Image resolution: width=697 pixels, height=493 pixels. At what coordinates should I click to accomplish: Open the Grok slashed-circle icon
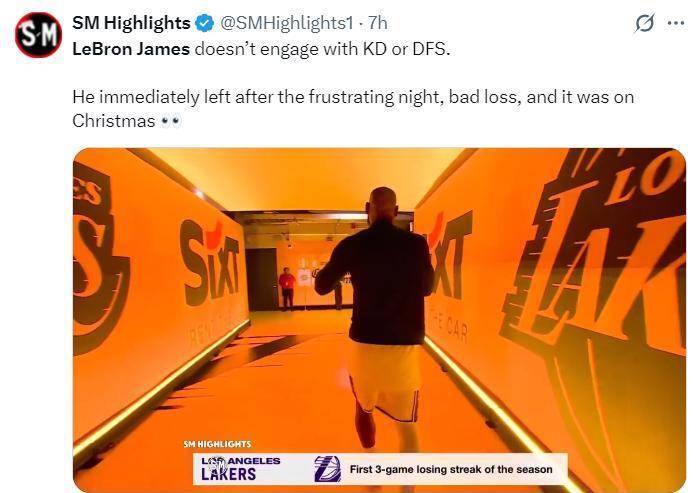click(x=644, y=23)
